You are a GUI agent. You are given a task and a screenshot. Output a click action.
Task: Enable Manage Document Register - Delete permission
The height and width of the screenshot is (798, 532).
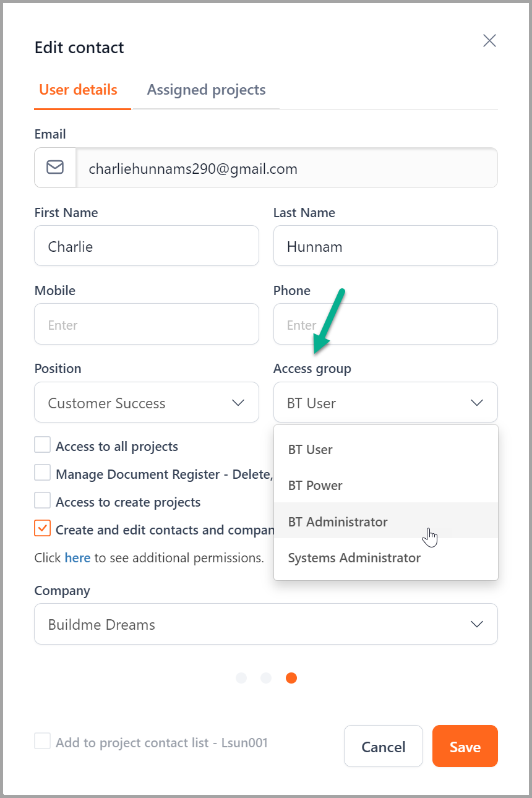[x=42, y=472]
